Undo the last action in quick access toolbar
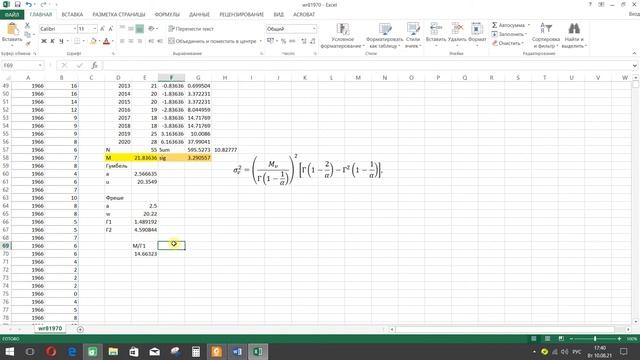 (28, 4)
